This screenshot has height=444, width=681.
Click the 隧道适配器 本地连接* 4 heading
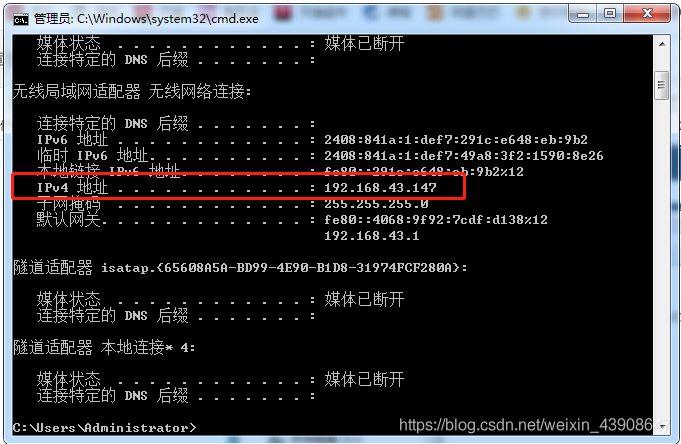pos(104,348)
